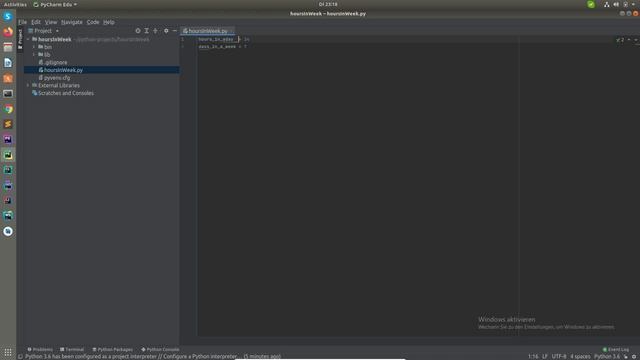Click the active PyCharm icon in the dock
Screen dimensions: 640x360
pos(8,155)
